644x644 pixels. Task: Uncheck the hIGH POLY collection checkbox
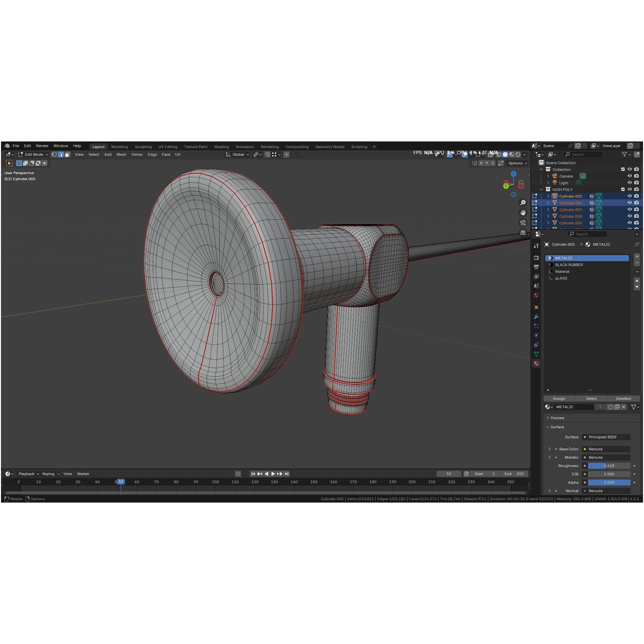coord(623,190)
